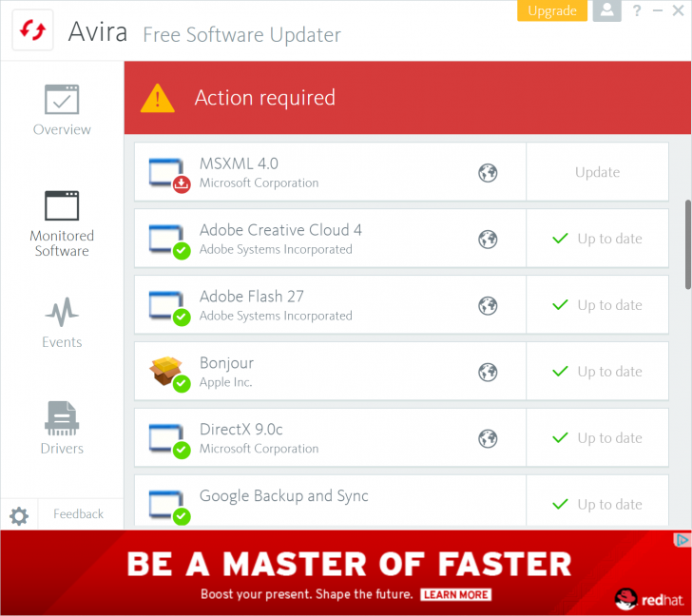Open the Feedback link
692x616 pixels.
(79, 514)
